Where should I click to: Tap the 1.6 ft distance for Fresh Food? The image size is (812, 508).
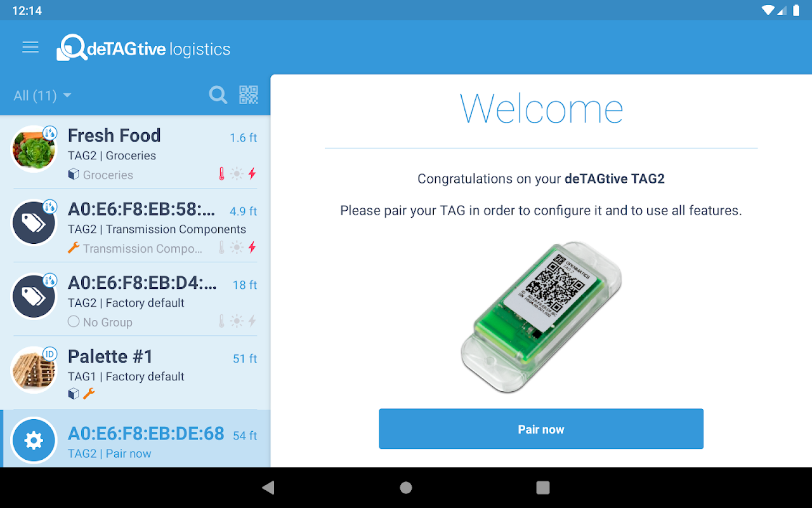click(244, 138)
